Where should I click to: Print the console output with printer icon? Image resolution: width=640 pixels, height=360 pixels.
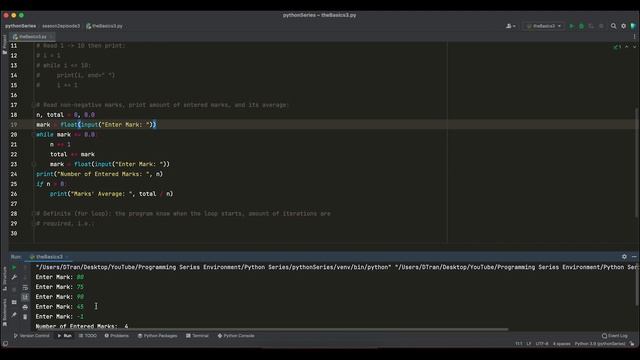coord(25,307)
